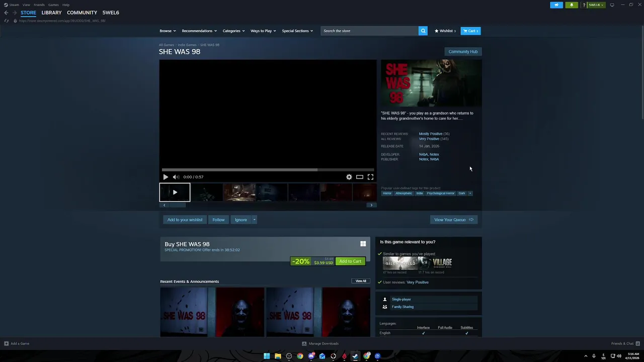Image resolution: width=644 pixels, height=362 pixels.
Task: Switch to the LIBRARY tab
Action: [51, 13]
